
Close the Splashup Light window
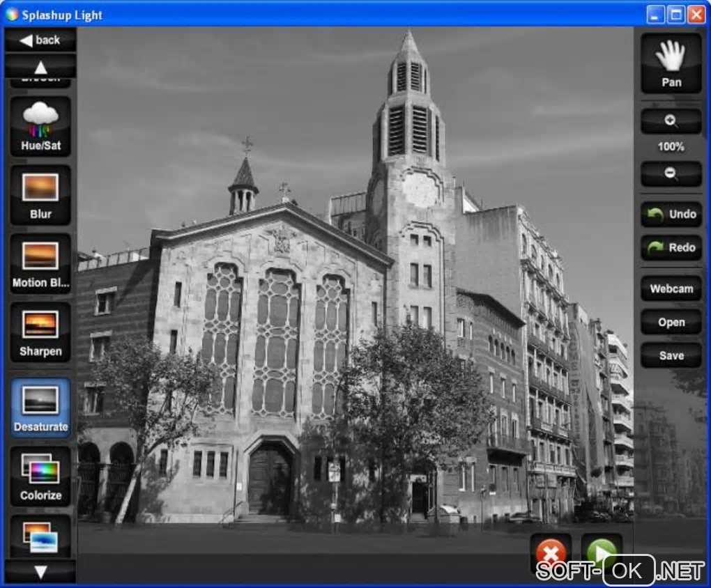(696, 15)
